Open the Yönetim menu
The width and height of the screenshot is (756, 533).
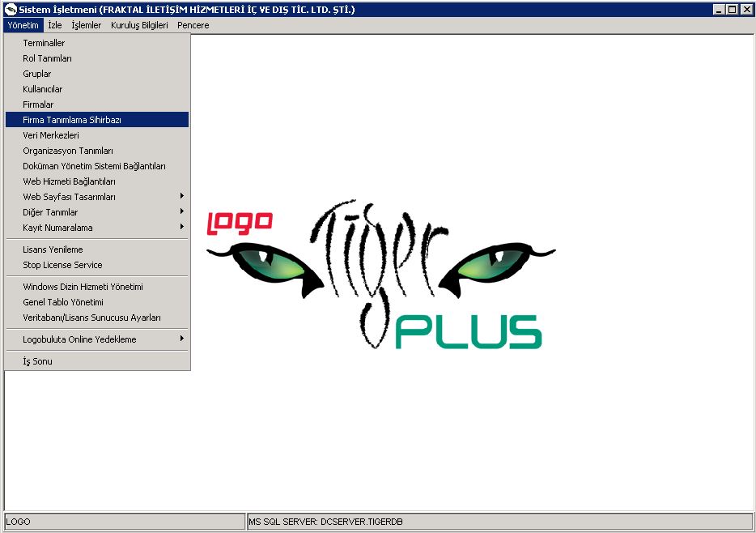[23, 25]
